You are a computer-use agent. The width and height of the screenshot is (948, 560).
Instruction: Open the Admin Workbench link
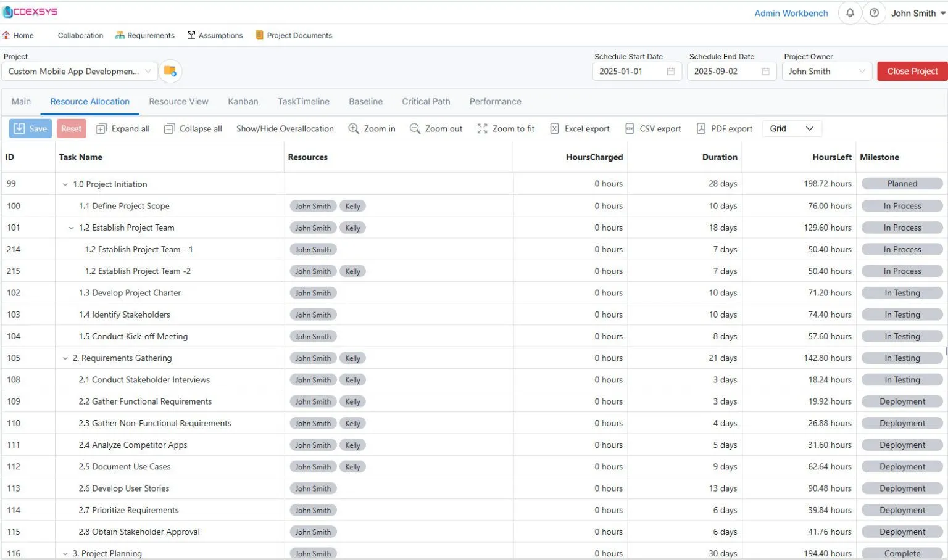[x=791, y=13]
